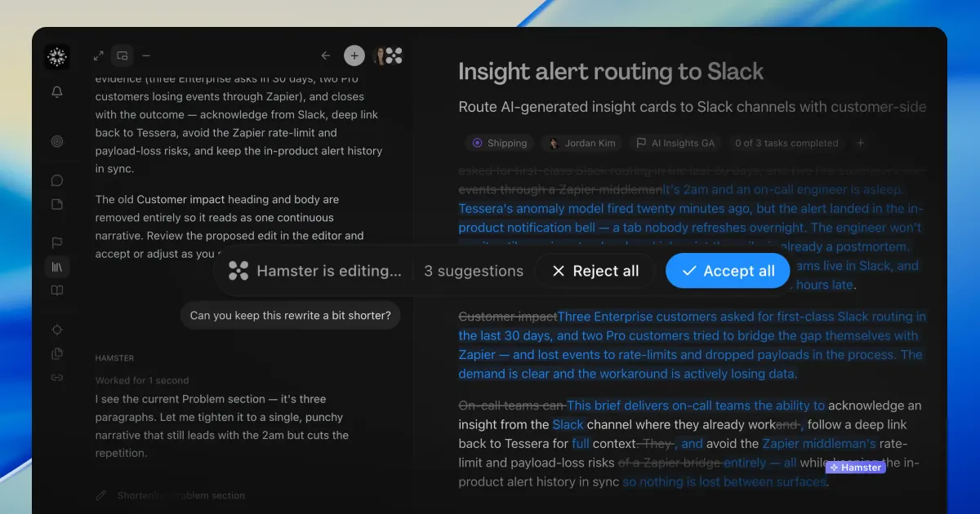Click the pencil icon beside Shorten the Problem section

coord(101,495)
